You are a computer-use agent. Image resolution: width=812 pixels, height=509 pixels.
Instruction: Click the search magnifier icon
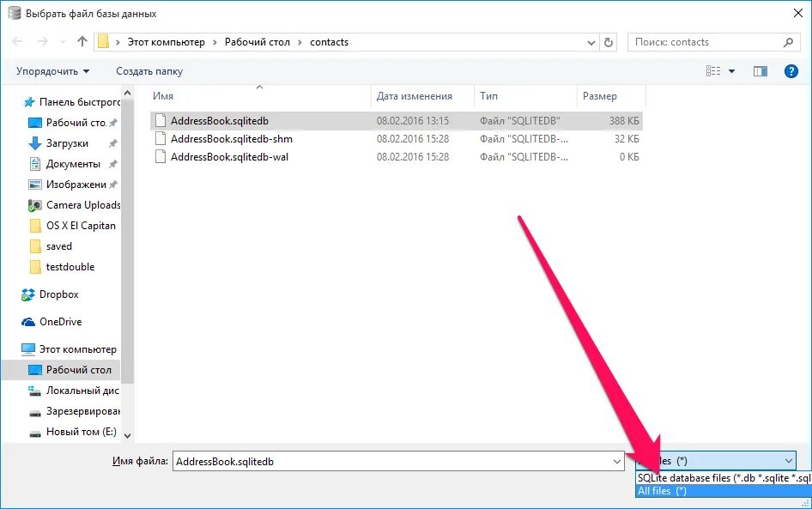click(x=788, y=42)
